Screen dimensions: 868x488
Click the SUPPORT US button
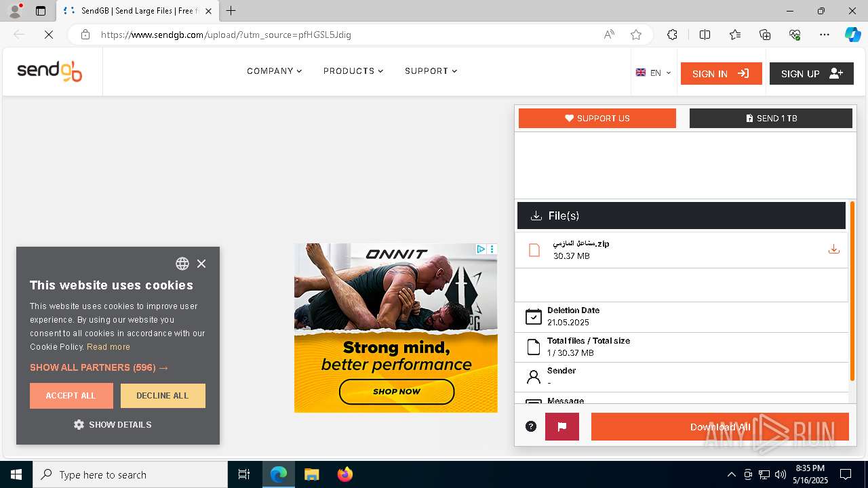tap(597, 118)
